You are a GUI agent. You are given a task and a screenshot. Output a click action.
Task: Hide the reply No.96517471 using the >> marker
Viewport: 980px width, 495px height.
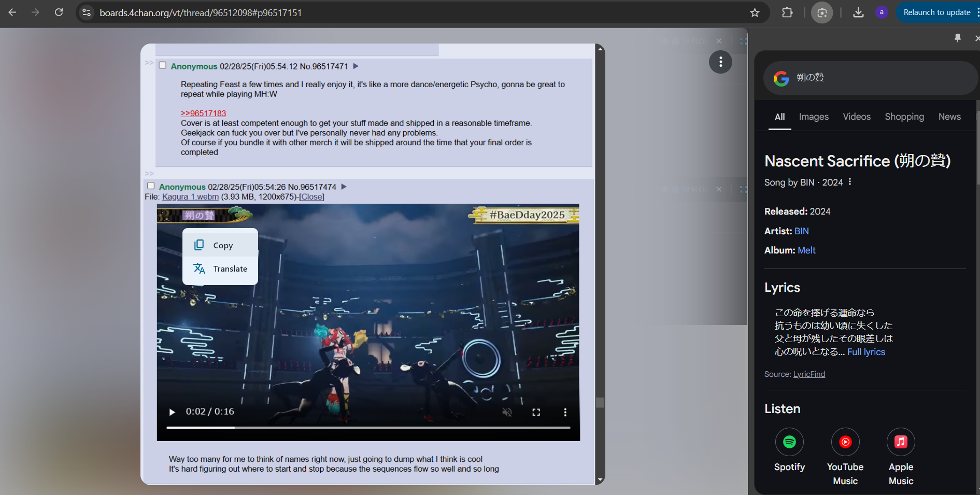[x=149, y=63]
